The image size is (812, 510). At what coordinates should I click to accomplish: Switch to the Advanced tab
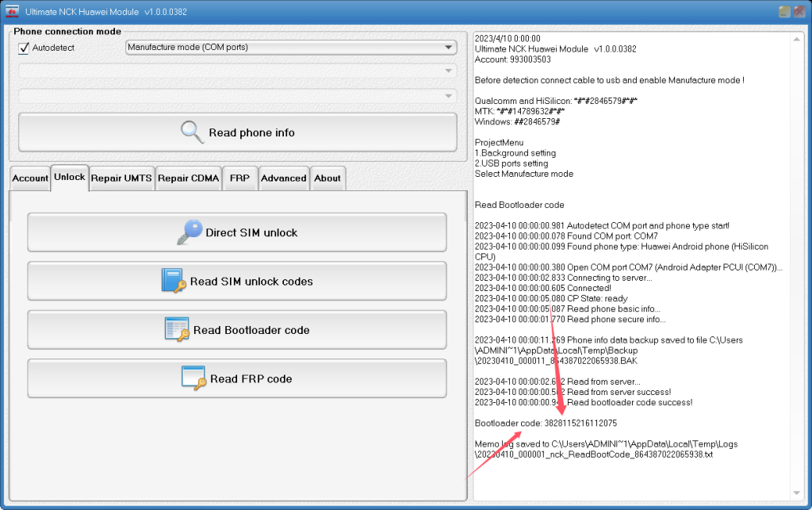[x=284, y=178]
